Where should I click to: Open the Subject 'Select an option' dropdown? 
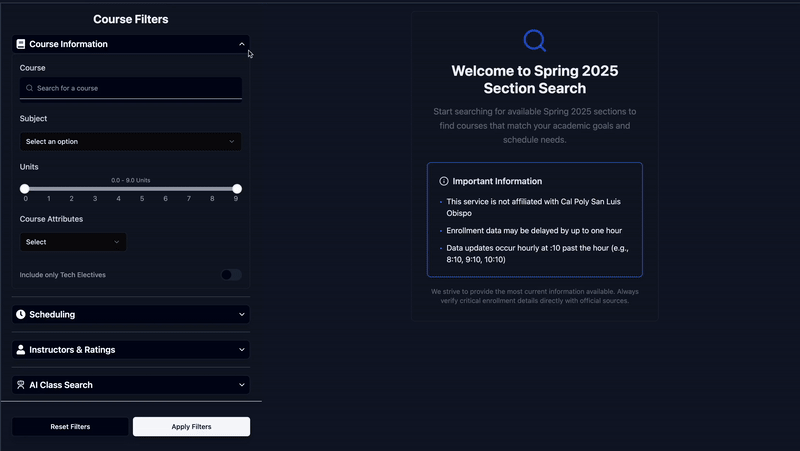131,141
